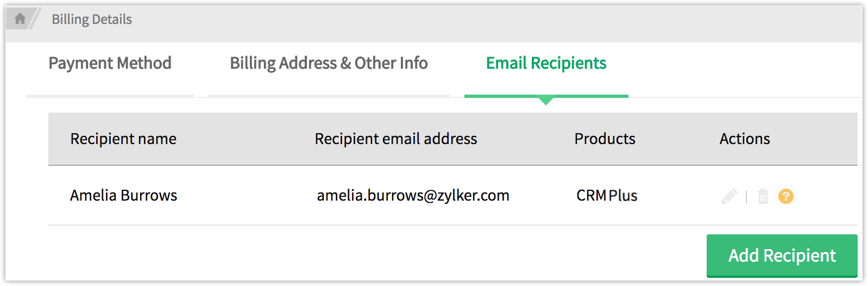Click gray underline beneath Billing Address tab
The width and height of the screenshot is (868, 286).
(x=329, y=96)
